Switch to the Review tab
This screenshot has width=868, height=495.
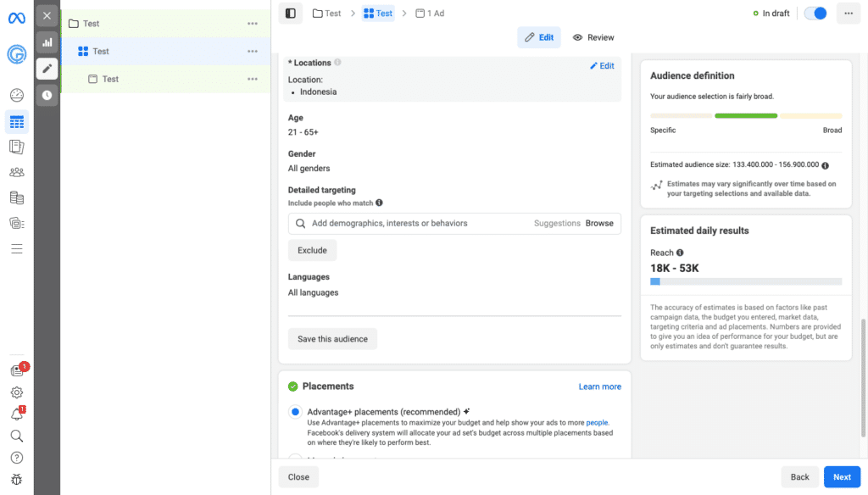[593, 37]
